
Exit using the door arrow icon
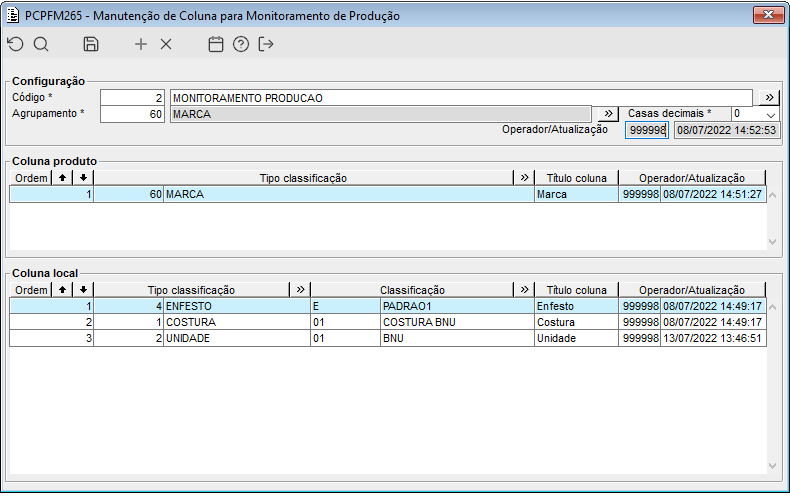[266, 44]
